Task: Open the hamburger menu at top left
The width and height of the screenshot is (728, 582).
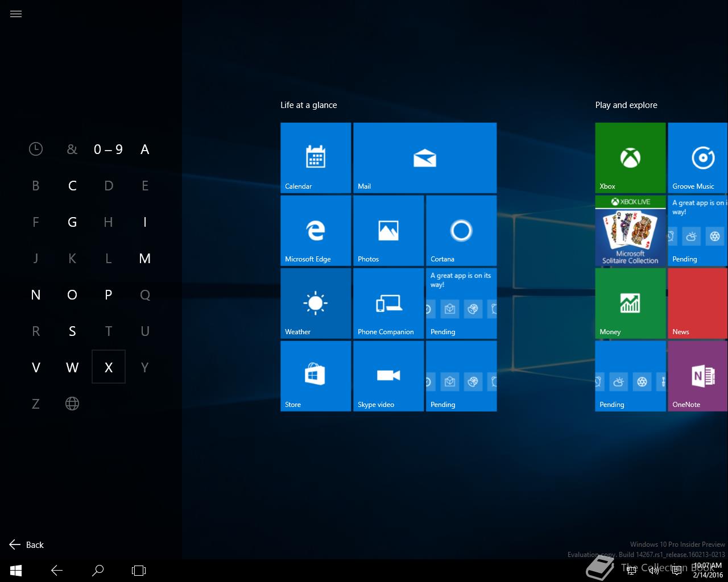Action: [x=16, y=14]
